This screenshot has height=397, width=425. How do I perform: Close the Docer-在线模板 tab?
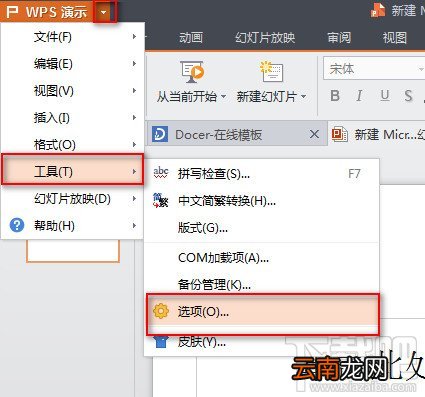coord(314,134)
